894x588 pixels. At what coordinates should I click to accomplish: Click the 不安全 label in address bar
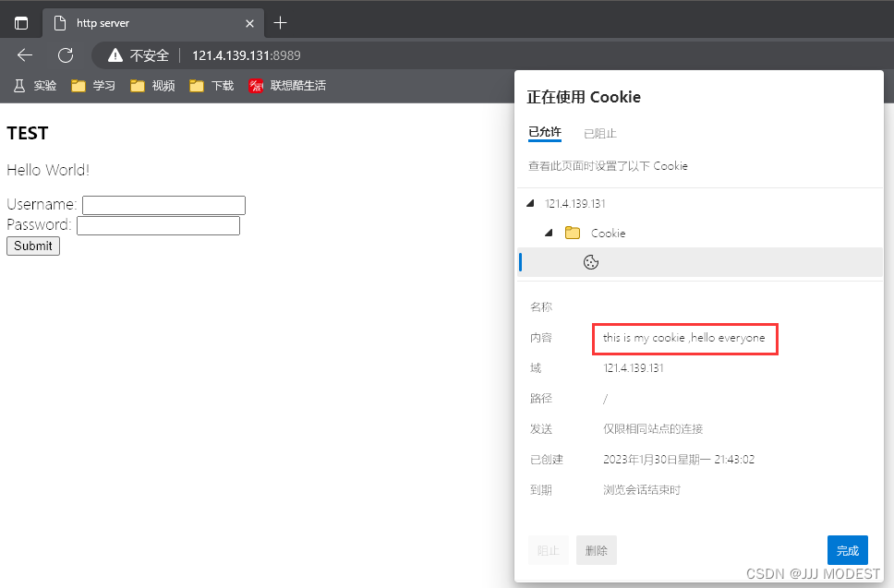coord(150,55)
